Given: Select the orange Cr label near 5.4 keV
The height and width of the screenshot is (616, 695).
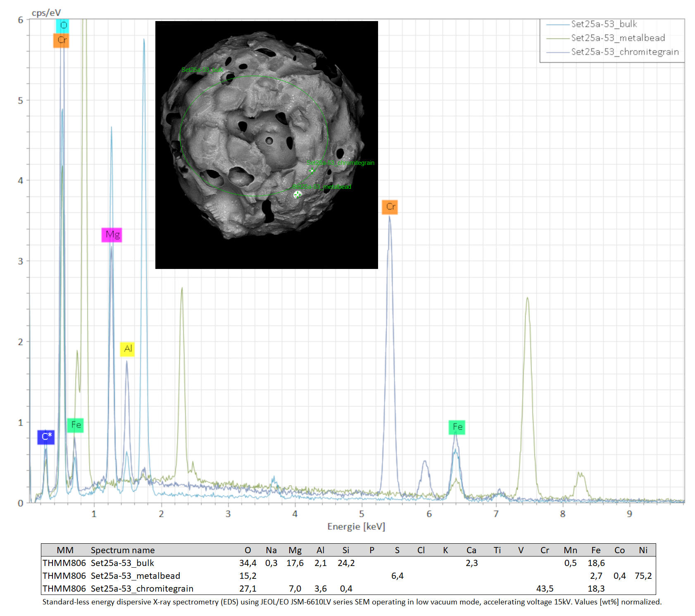Looking at the screenshot, I should click(x=390, y=207).
